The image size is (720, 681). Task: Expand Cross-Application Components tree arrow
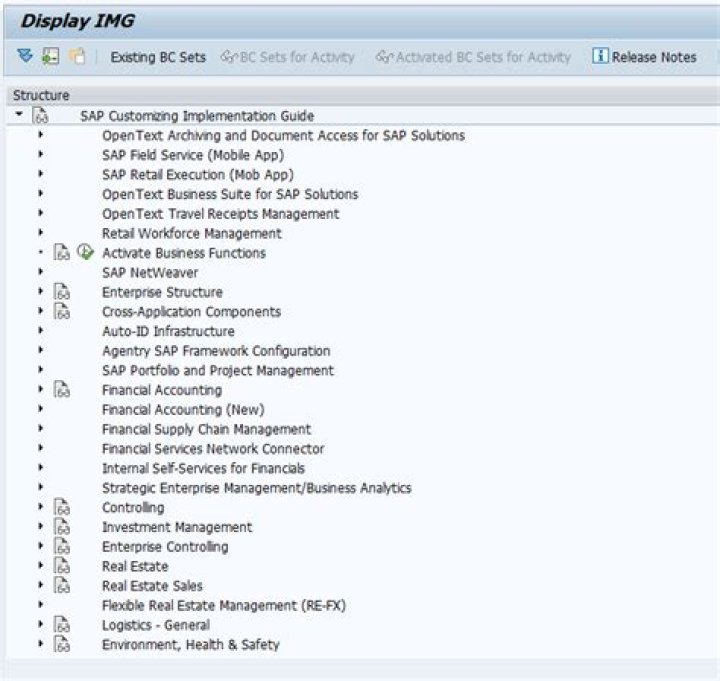click(40, 311)
